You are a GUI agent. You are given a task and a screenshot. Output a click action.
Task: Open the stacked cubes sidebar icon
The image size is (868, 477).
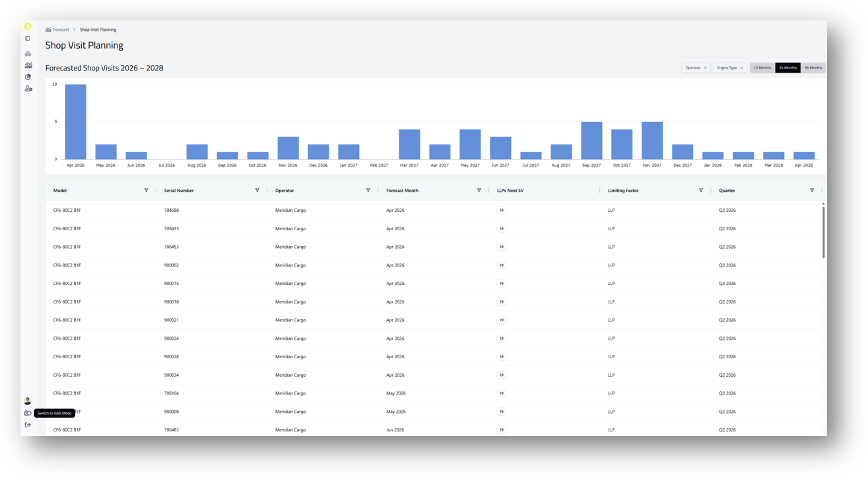point(28,53)
